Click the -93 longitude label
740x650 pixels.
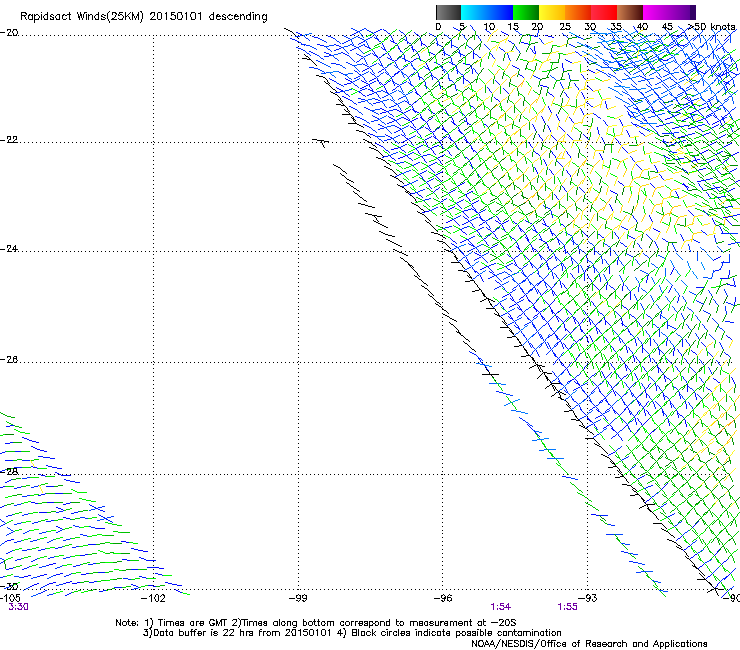(x=588, y=598)
